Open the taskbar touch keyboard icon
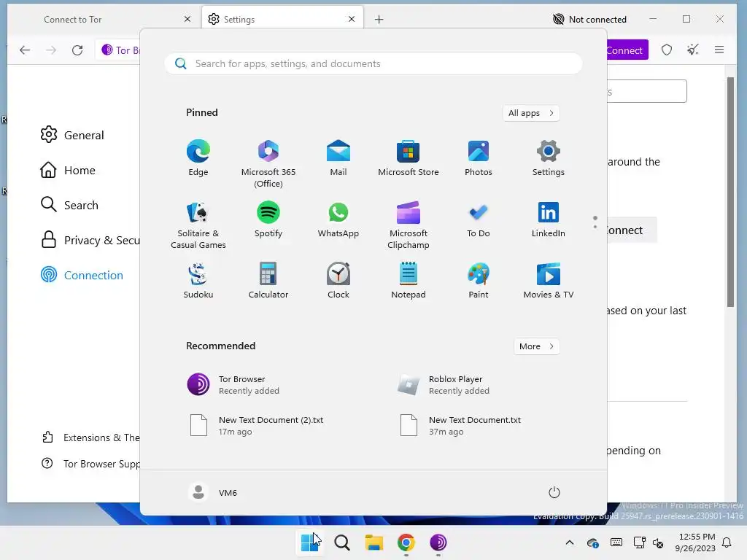747x560 pixels. tap(616, 542)
